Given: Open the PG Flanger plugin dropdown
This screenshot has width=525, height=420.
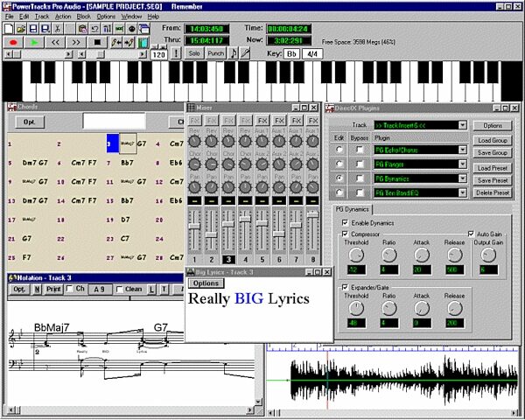Looking at the screenshot, I should (462, 164).
